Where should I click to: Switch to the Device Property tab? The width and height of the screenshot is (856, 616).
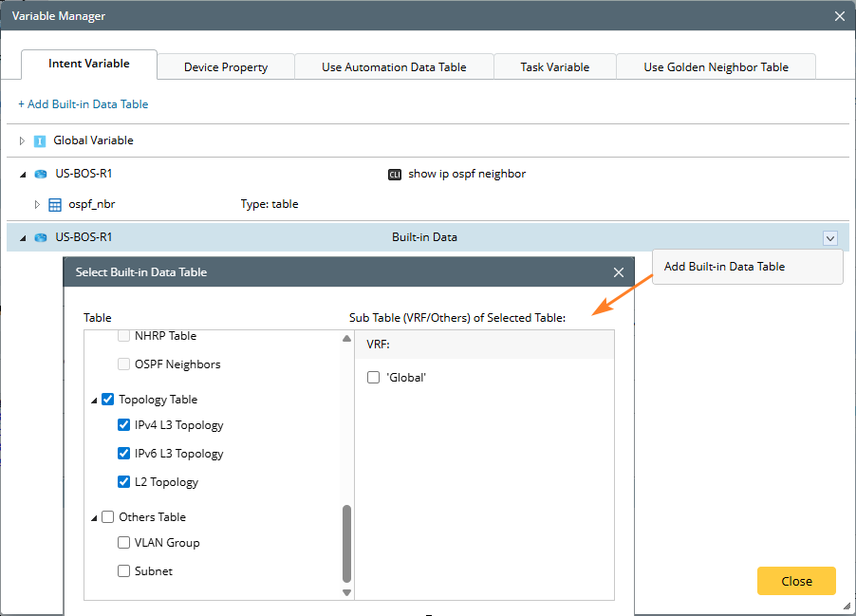click(x=226, y=67)
